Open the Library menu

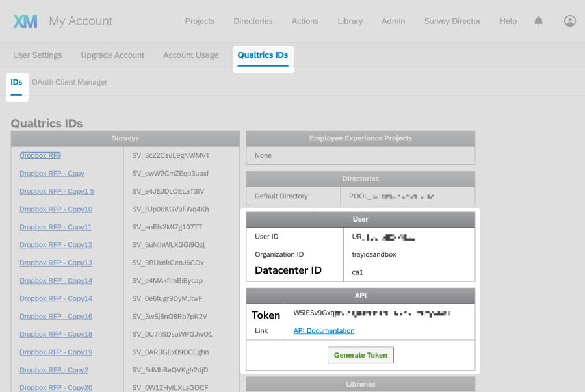(350, 20)
